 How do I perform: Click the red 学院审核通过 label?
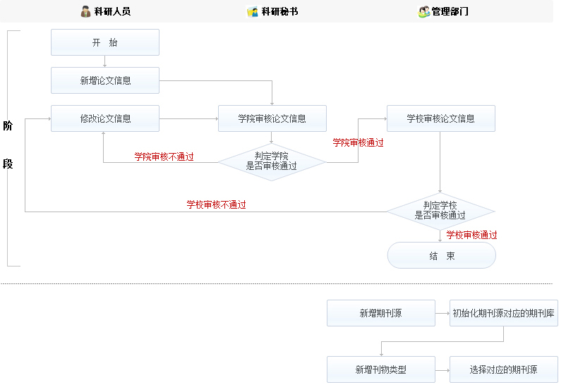(358, 142)
